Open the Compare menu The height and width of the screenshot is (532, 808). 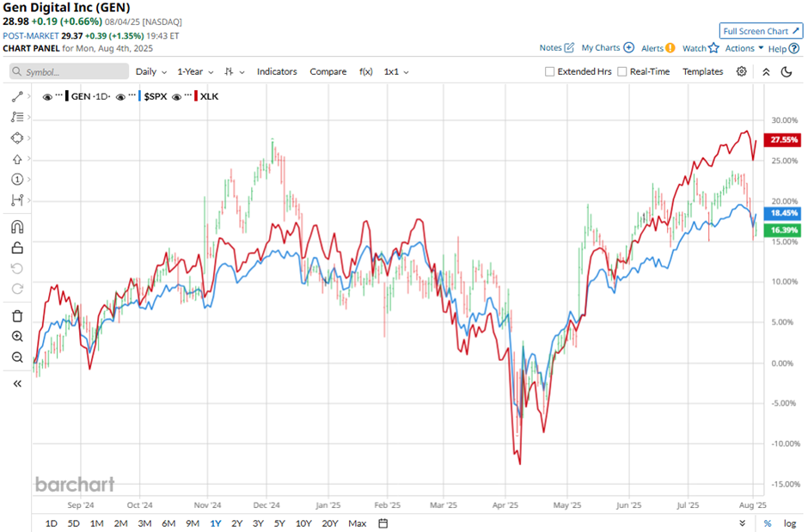pyautogui.click(x=328, y=71)
